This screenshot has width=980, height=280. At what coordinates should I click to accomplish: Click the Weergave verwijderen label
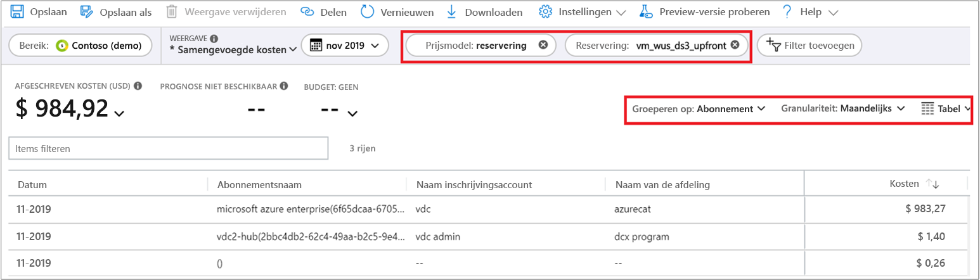(235, 12)
